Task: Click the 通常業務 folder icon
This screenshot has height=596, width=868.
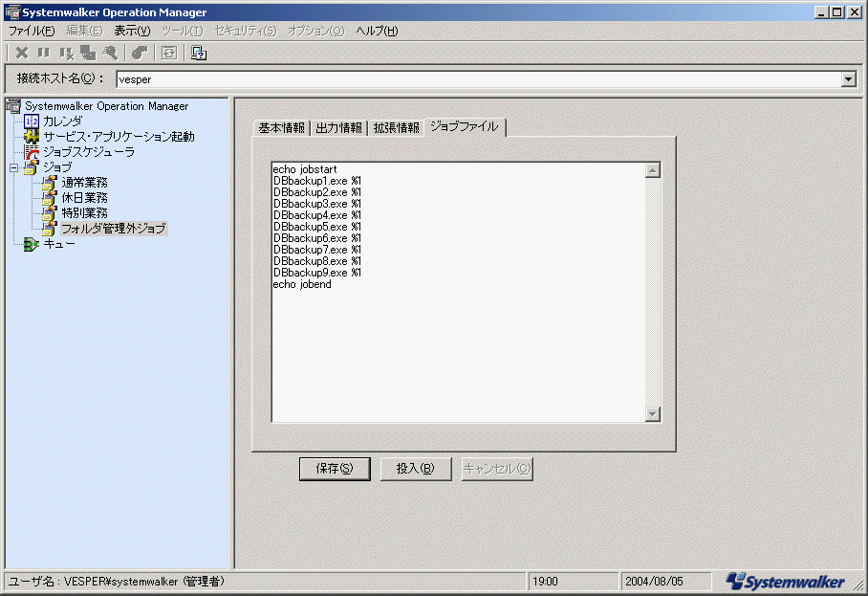Action: coord(50,182)
